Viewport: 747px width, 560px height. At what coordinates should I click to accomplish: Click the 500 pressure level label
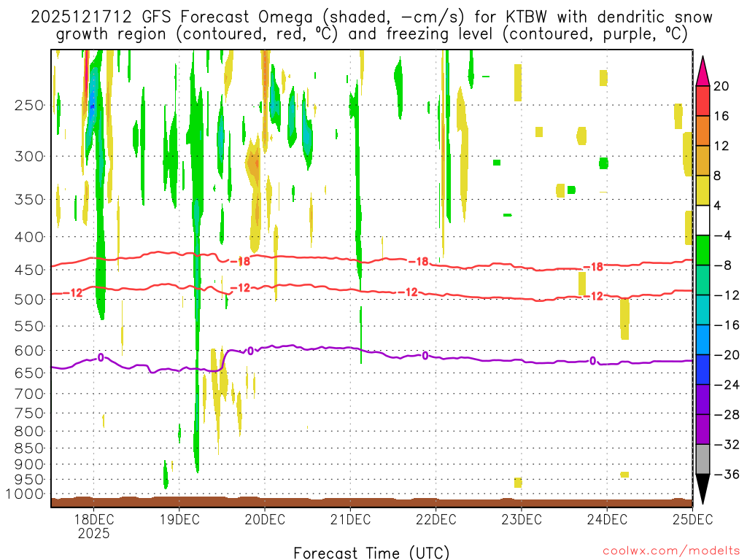(29, 300)
